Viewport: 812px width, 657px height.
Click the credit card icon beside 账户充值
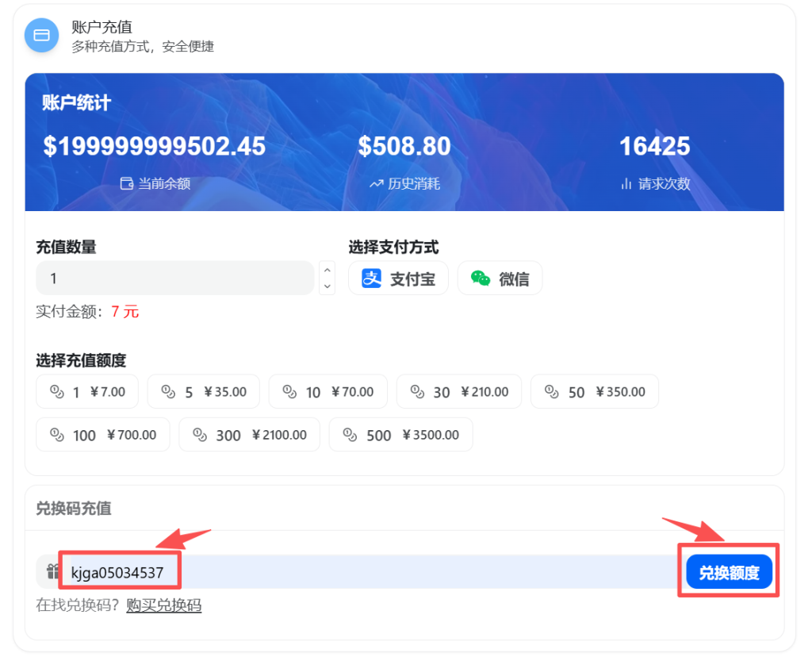coord(41,36)
